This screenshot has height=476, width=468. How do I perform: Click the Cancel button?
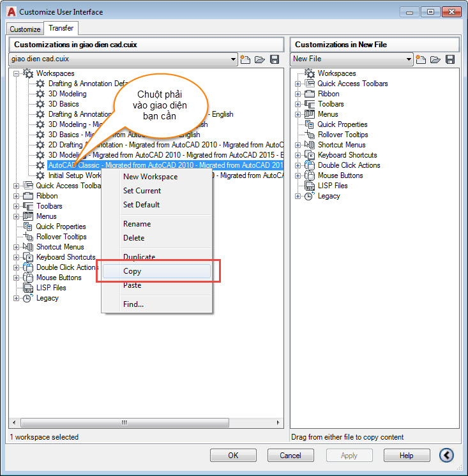tap(291, 456)
